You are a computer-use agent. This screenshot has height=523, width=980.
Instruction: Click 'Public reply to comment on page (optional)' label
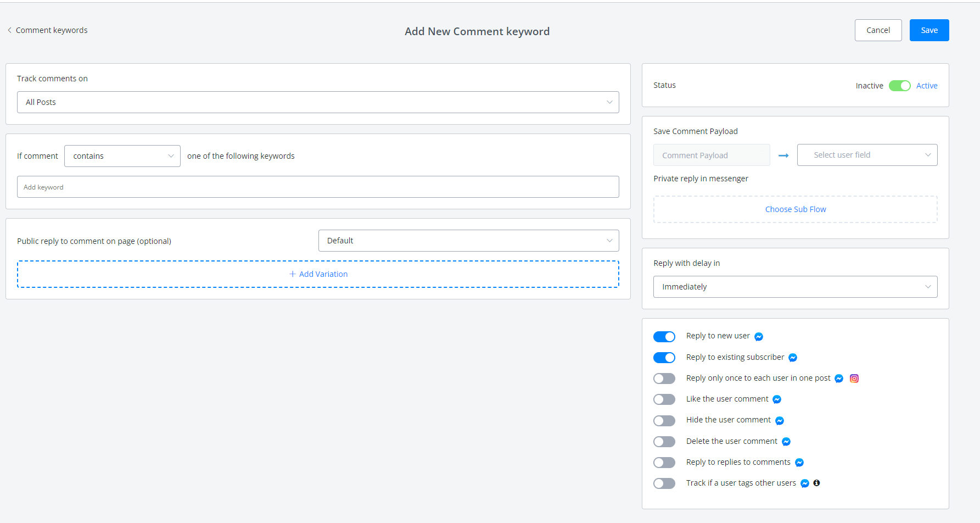[x=94, y=241]
